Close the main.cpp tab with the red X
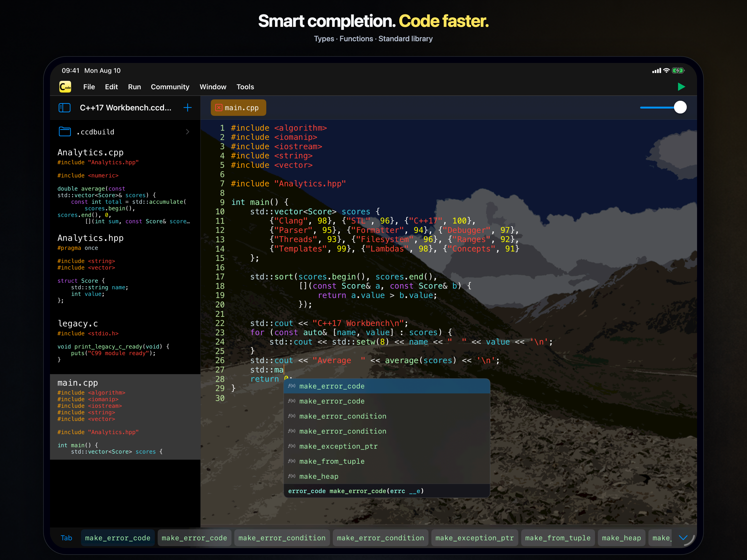The width and height of the screenshot is (747, 560). coord(219,108)
